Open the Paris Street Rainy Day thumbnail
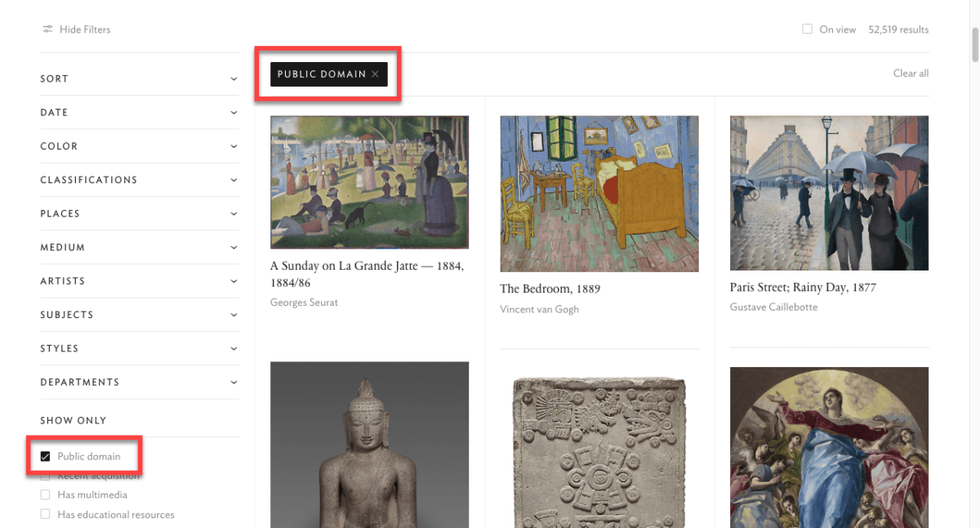 point(829,193)
